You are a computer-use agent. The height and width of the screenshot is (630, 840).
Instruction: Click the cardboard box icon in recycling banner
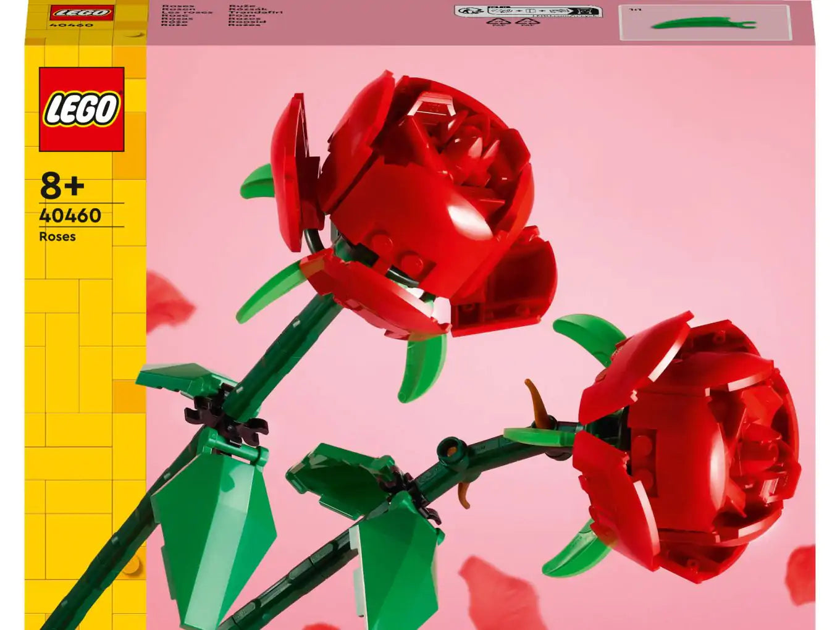[531, 10]
